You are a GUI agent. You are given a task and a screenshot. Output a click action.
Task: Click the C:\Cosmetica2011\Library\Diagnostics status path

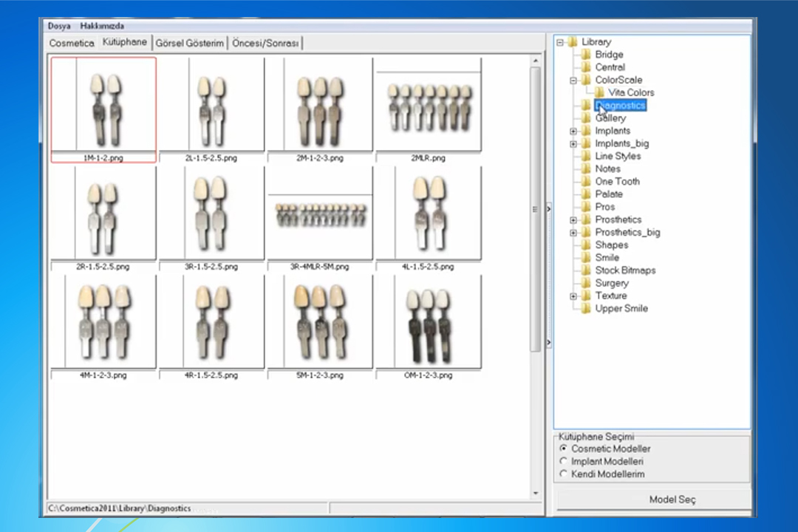coord(120,508)
